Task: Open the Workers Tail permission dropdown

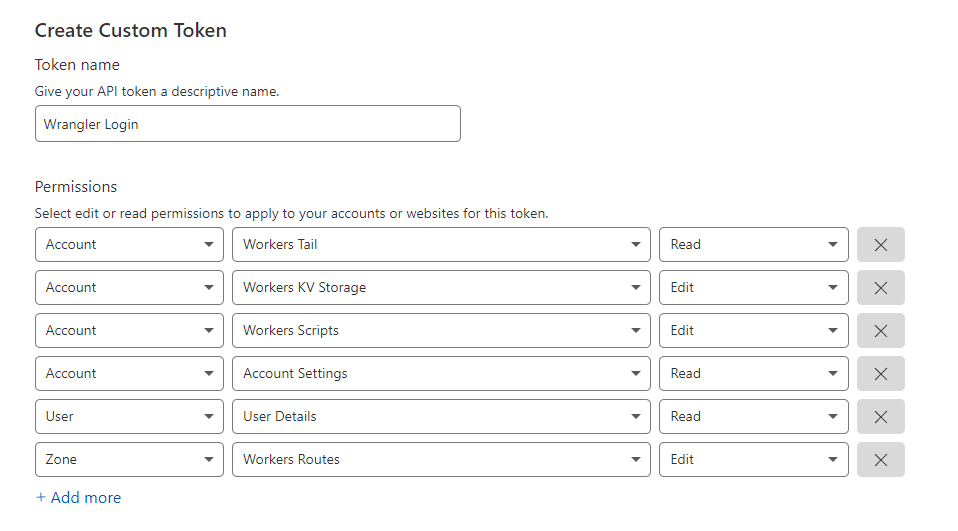Action: coord(441,244)
